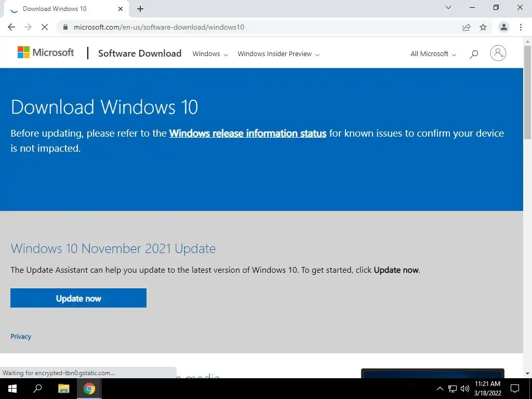
Task: Expand the Windows menu
Action: (210, 54)
